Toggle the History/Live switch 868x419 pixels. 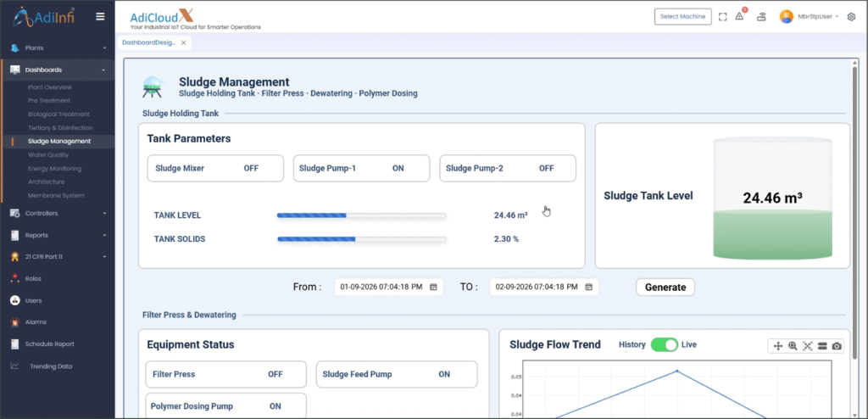coord(665,344)
